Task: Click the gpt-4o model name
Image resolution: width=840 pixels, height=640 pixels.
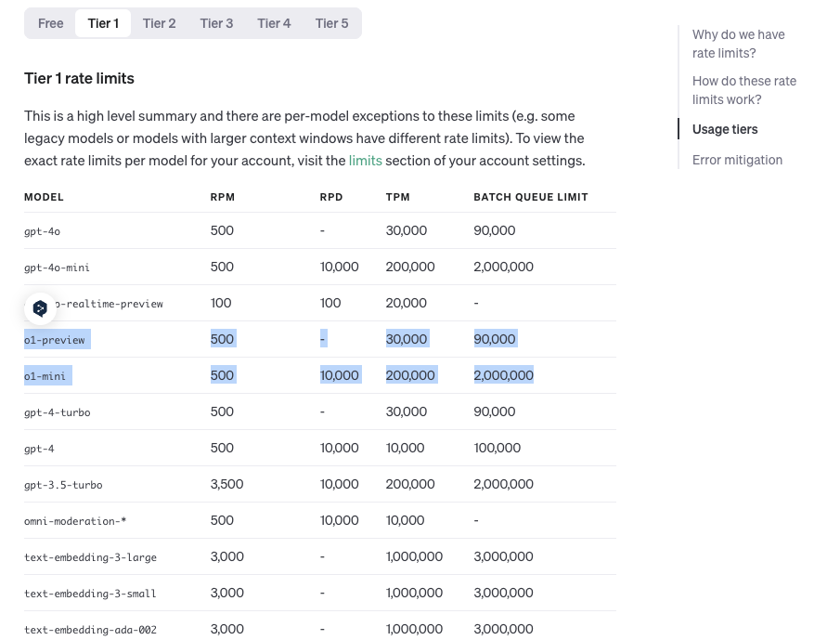Action: pyautogui.click(x=43, y=231)
